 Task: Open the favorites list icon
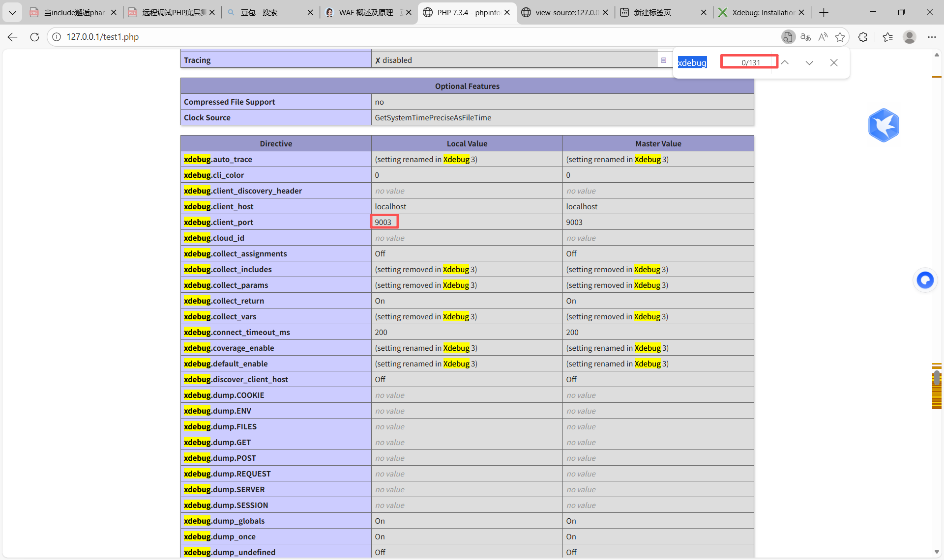click(x=887, y=37)
